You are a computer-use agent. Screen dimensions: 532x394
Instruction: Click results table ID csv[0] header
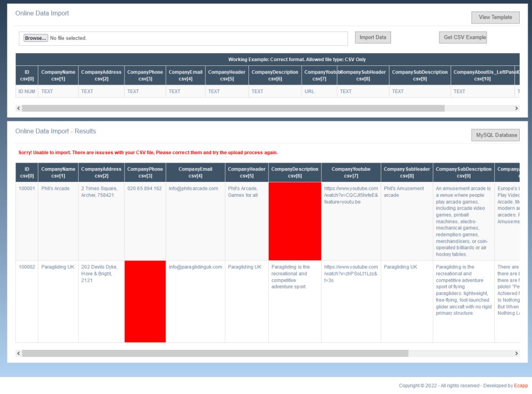(x=27, y=172)
